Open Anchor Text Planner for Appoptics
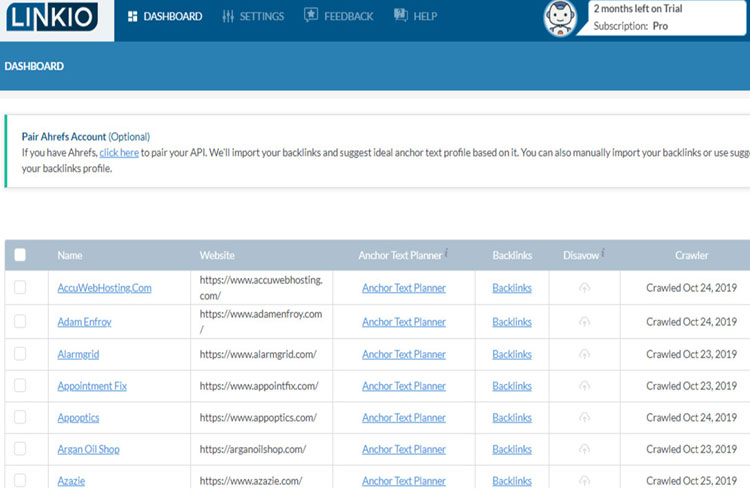Screen dimensions: 750x500 tap(404, 418)
